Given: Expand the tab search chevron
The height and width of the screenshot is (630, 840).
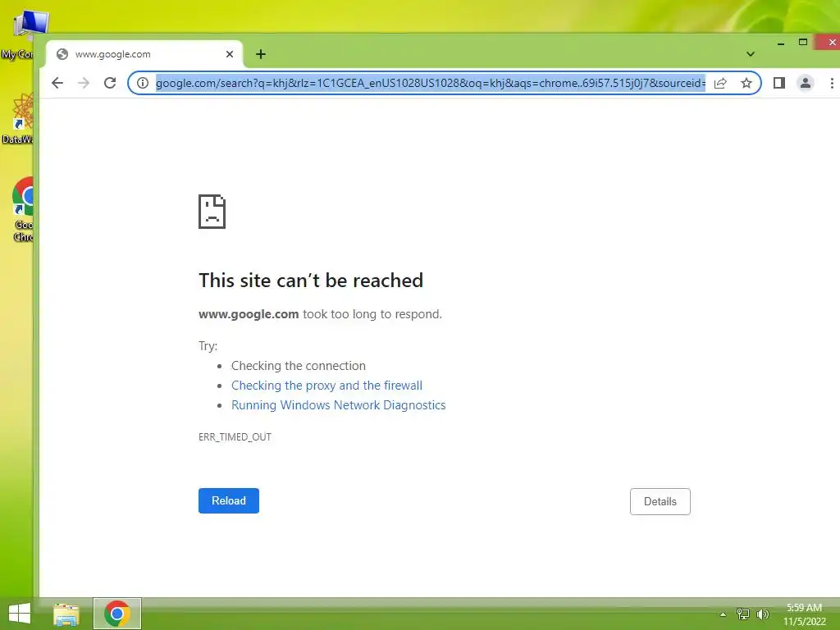Looking at the screenshot, I should (751, 54).
